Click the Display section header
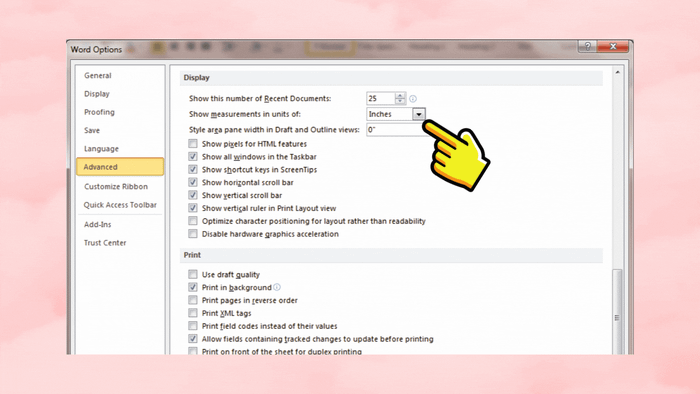Screen dimensions: 700x394 (x=391, y=78)
